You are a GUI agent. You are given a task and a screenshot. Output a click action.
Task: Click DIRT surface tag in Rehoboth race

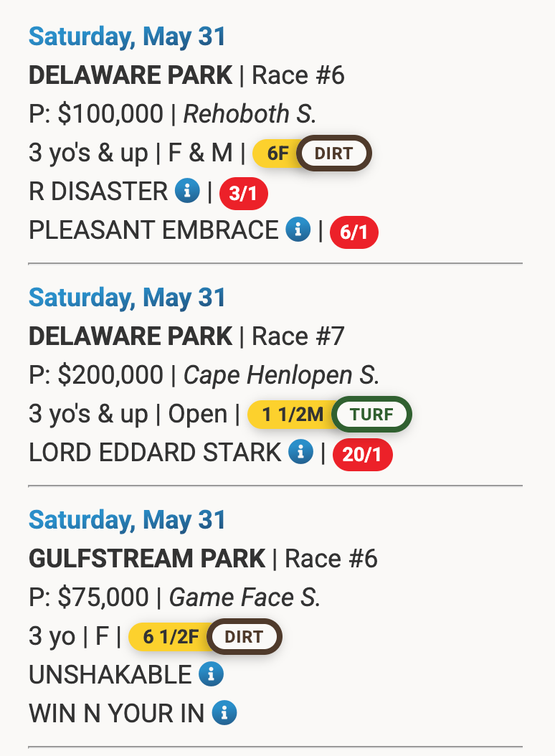[x=333, y=153]
